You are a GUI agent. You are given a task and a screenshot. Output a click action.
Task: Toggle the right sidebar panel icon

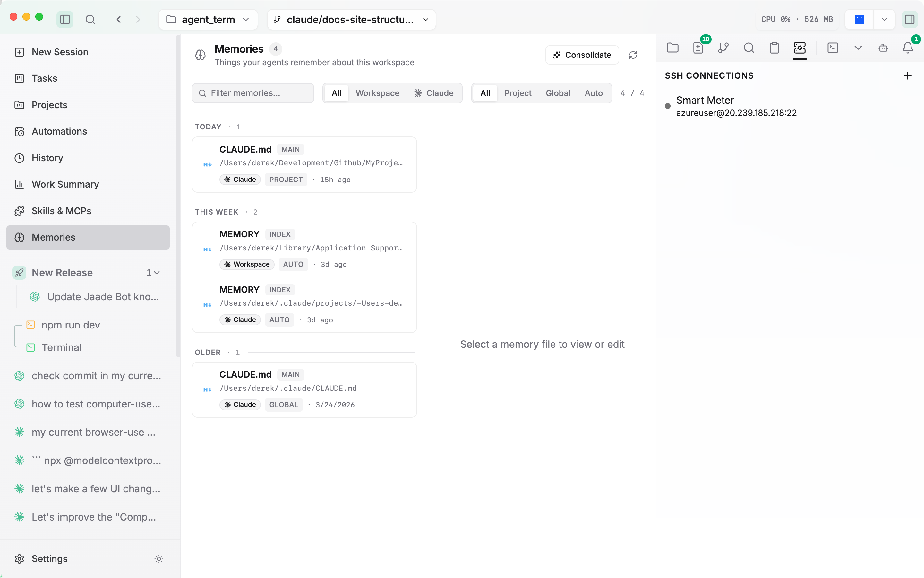coord(910,19)
